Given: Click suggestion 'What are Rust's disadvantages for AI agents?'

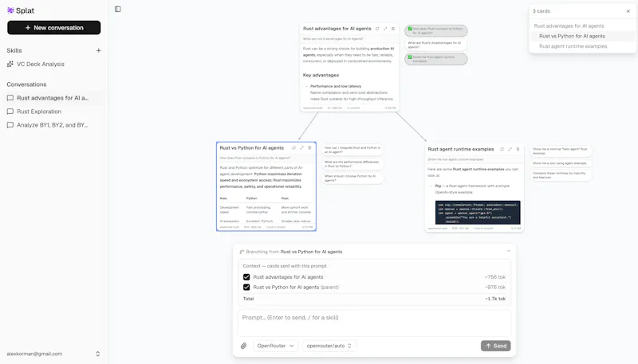Looking at the screenshot, I should point(435,45).
